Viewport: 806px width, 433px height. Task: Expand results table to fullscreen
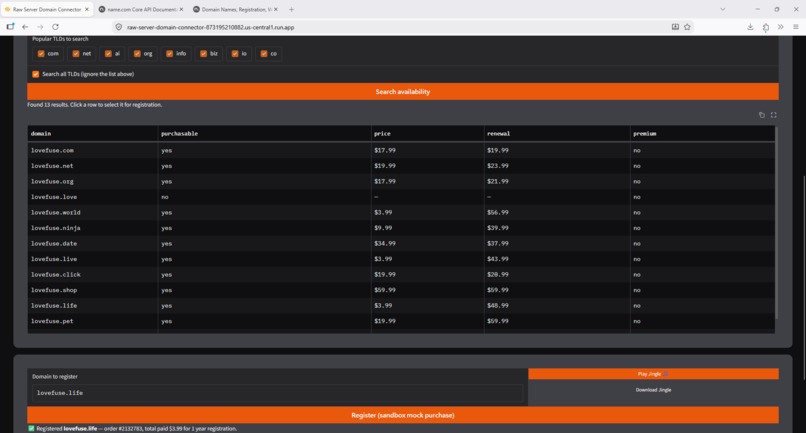pyautogui.click(x=774, y=115)
